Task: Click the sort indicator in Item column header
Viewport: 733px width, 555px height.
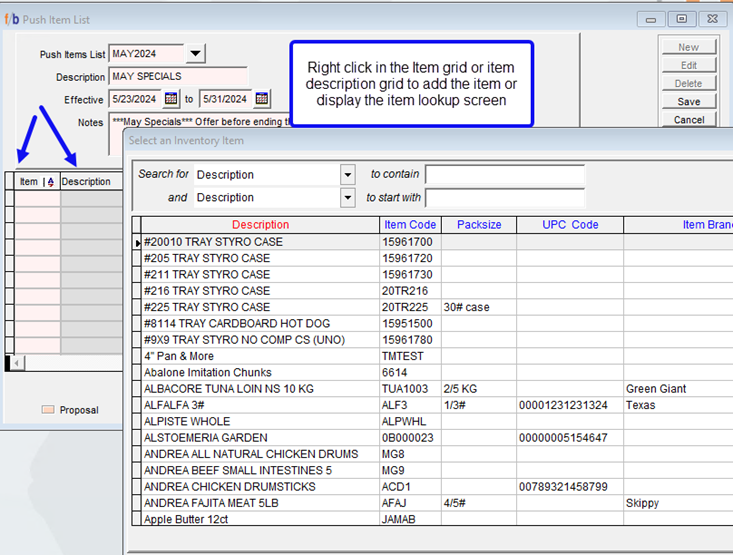Action: click(x=51, y=182)
